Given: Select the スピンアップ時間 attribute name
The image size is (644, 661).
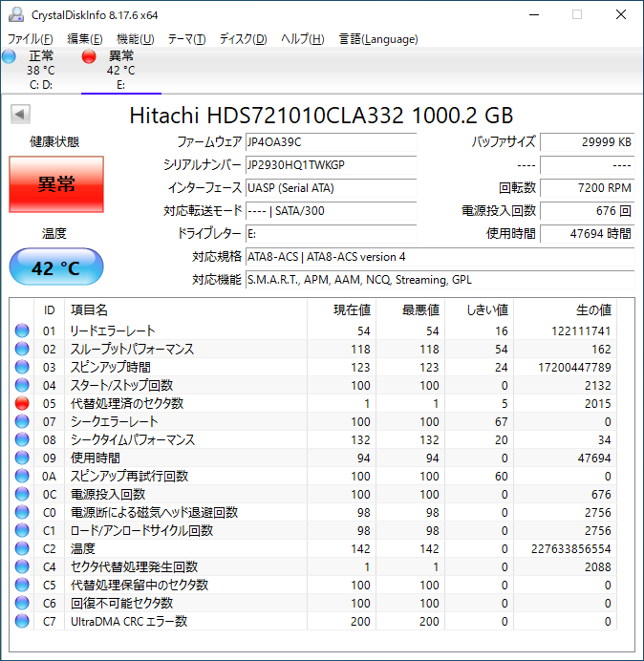Looking at the screenshot, I should pyautogui.click(x=110, y=367).
